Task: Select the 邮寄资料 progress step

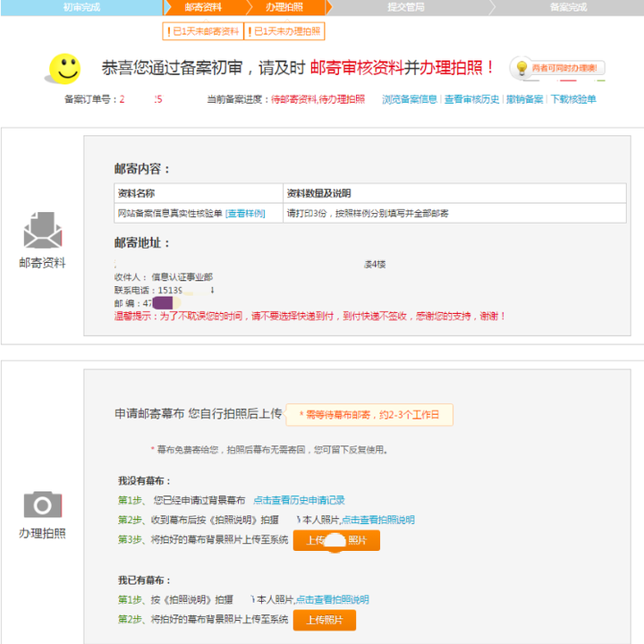Action: (203, 7)
